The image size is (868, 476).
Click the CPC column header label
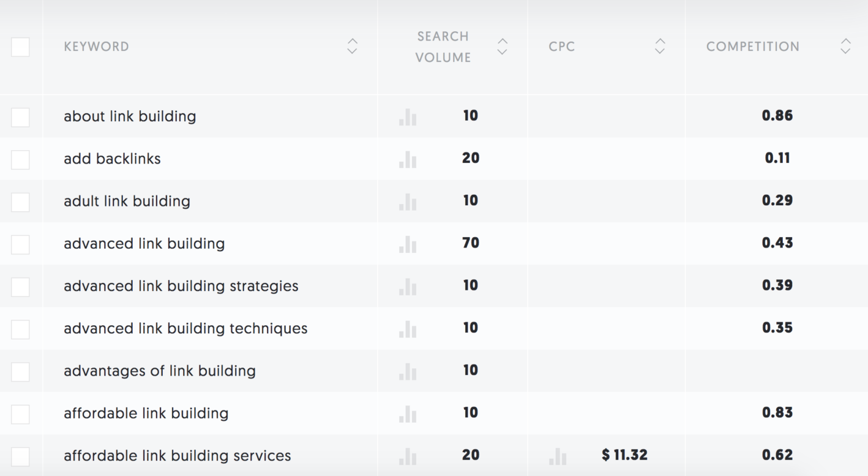coord(562,47)
